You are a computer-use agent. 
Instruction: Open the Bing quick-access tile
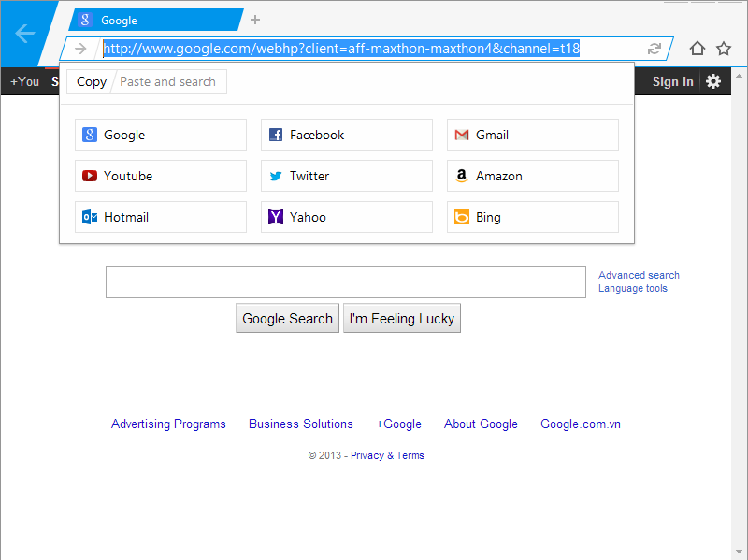pos(533,217)
